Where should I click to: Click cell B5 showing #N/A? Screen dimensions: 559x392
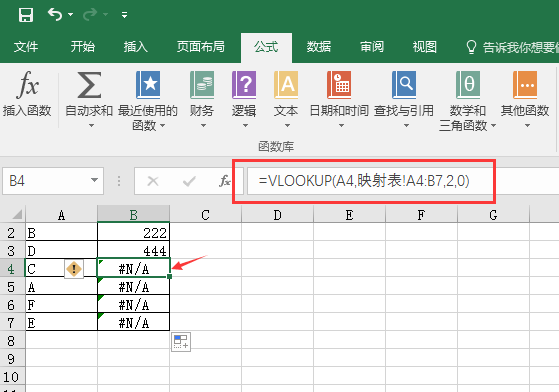tap(133, 286)
